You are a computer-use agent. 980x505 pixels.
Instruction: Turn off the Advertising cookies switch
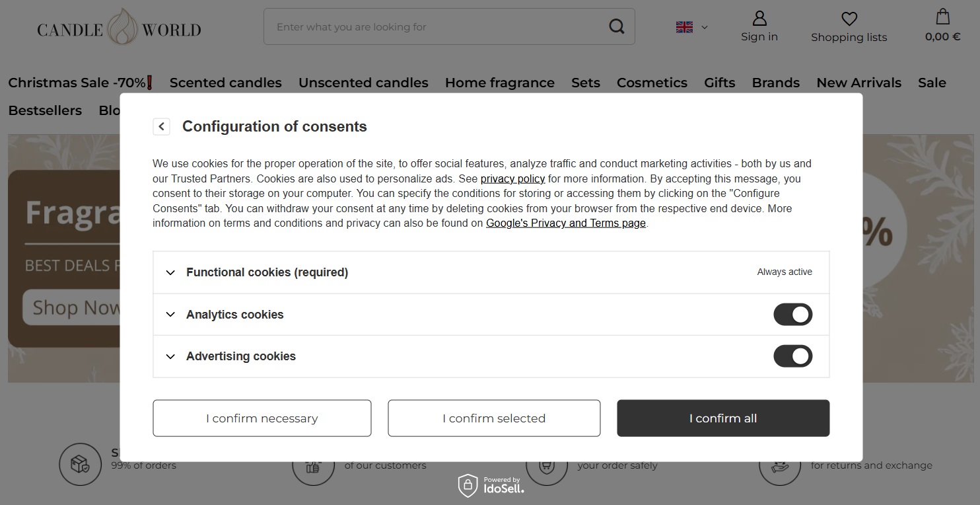[792, 356]
